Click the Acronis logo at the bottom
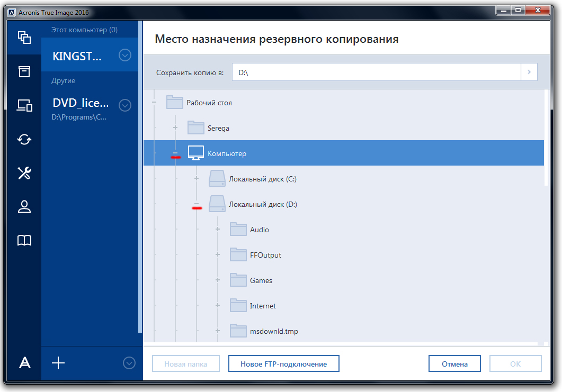The width and height of the screenshot is (562, 392). coord(24,363)
